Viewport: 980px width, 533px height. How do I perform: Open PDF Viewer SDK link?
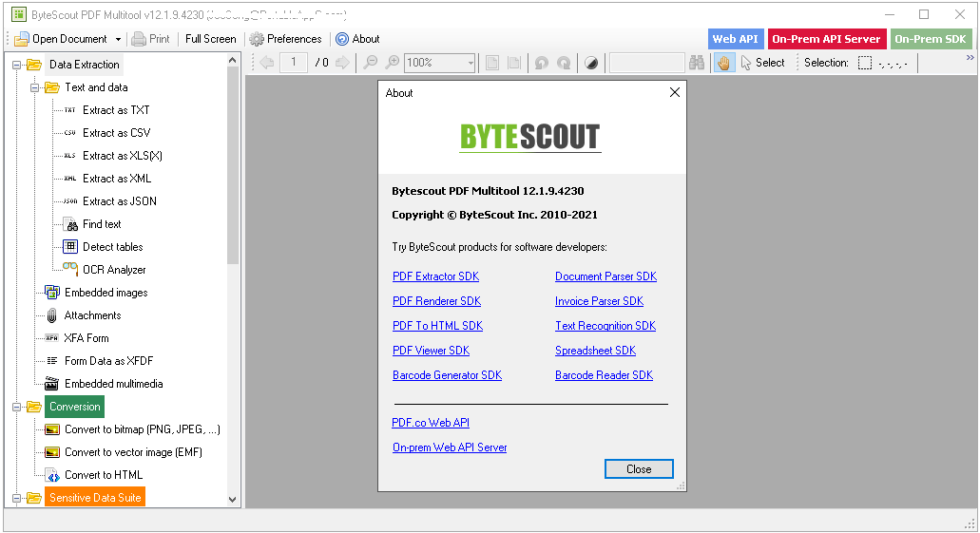[x=431, y=351]
